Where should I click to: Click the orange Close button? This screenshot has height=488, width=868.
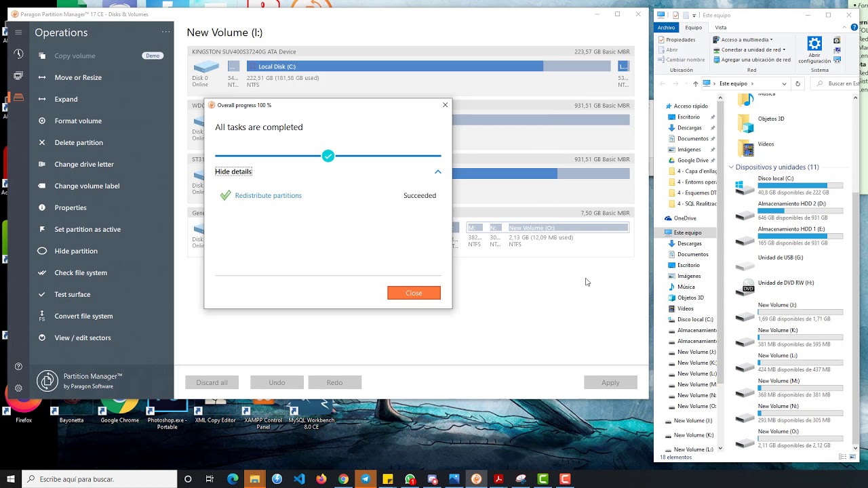(414, 293)
